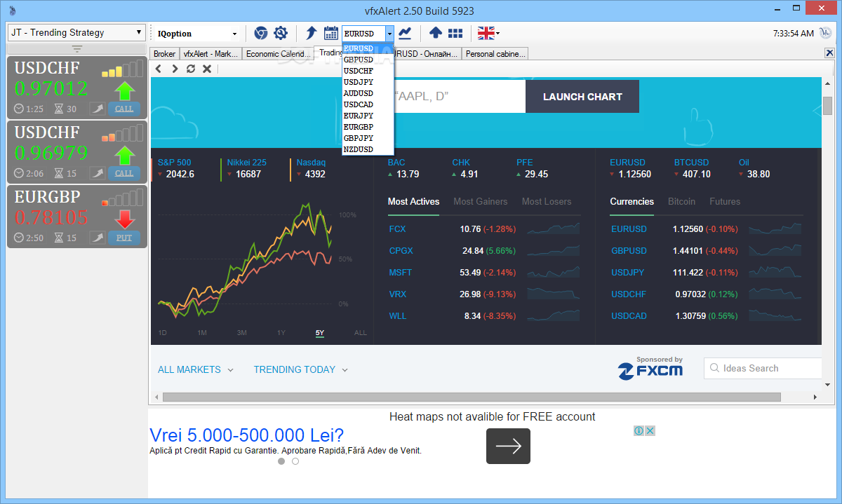Open chart arrow icon on USDCHF 0.97012 signal
This screenshot has width=842, height=504.
tap(97, 109)
